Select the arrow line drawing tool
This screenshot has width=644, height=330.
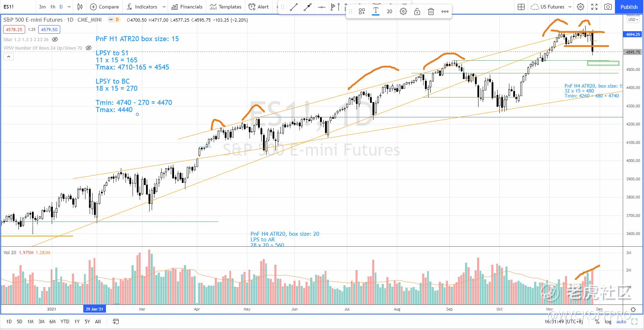point(308,7)
